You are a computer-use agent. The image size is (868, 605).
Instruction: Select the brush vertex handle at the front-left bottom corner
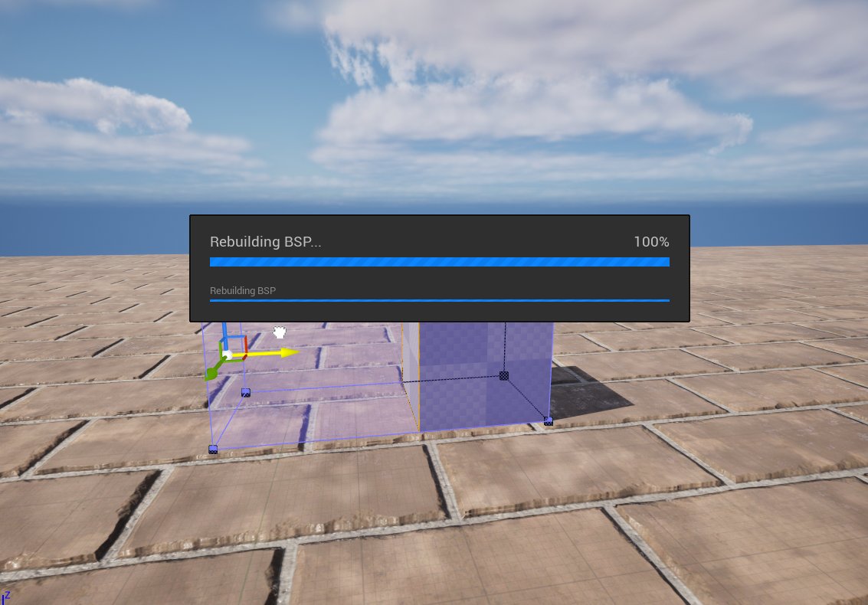point(213,450)
